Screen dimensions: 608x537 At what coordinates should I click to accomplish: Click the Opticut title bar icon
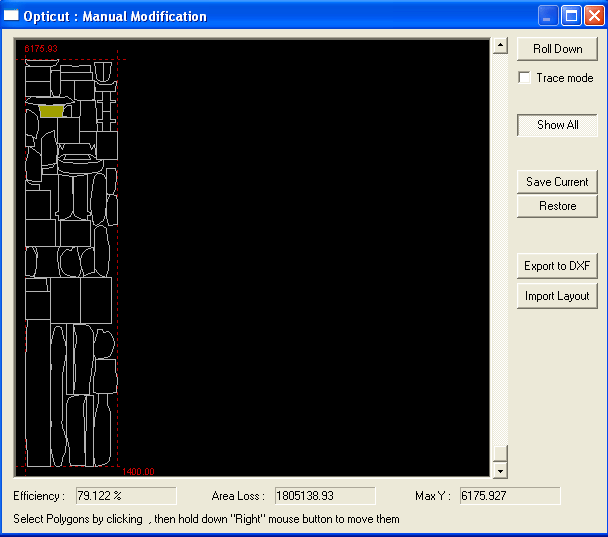12,16
